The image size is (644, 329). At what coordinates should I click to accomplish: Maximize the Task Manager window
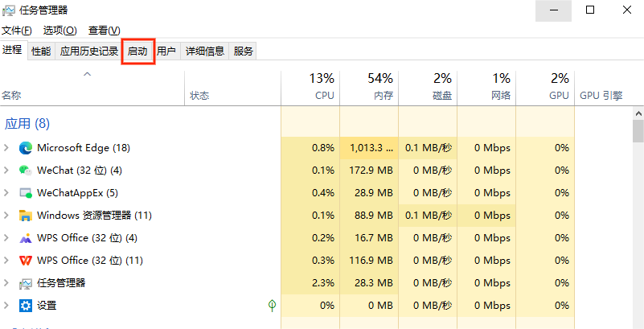(590, 10)
